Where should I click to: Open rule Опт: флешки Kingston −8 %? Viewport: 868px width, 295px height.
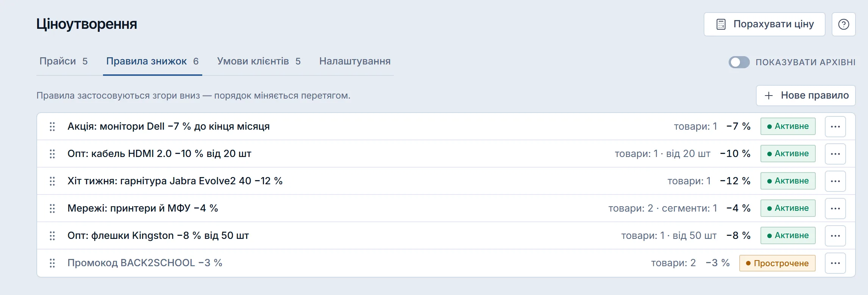tap(158, 235)
